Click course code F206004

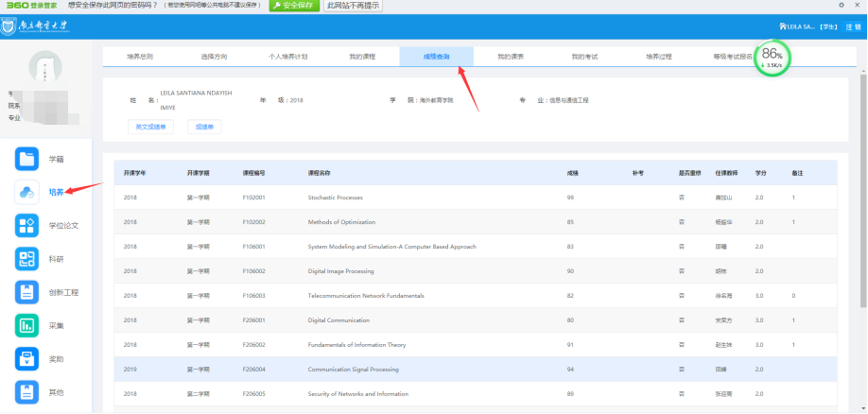click(254, 370)
